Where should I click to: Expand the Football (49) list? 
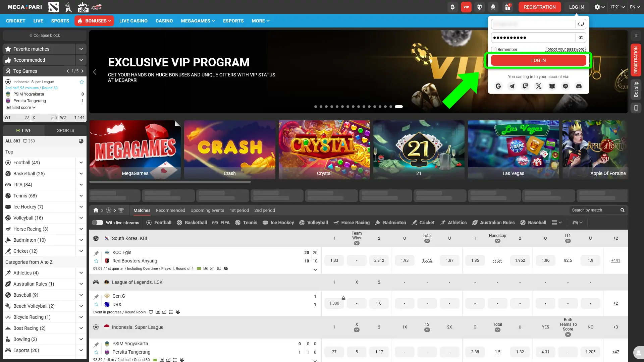point(81,163)
